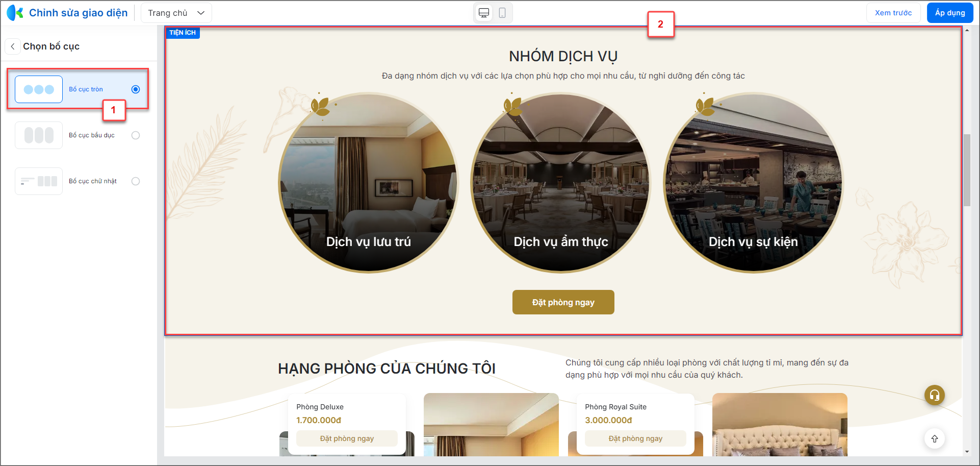
Task: Select the Bố cục tròn radio button
Action: pyautogui.click(x=136, y=89)
